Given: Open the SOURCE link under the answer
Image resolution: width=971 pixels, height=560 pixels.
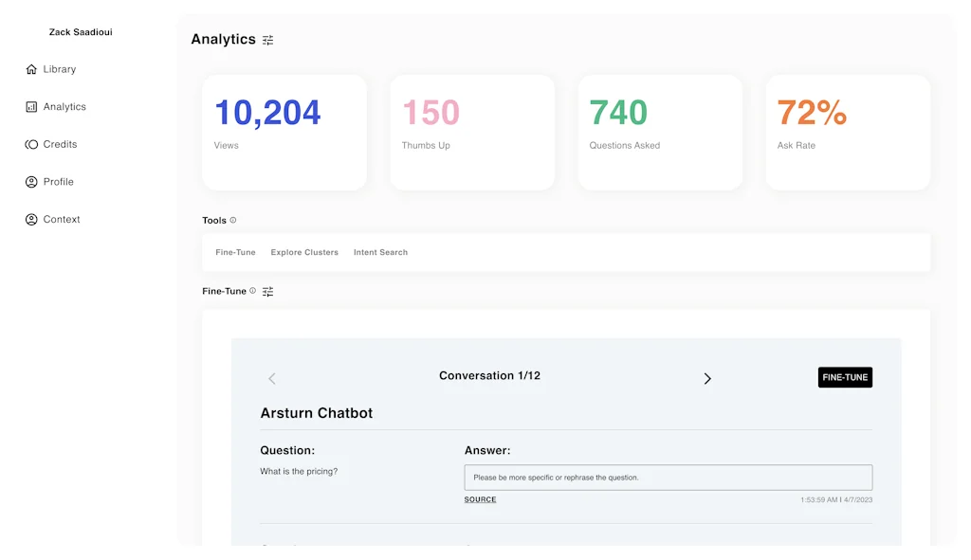Looking at the screenshot, I should click(x=480, y=498).
